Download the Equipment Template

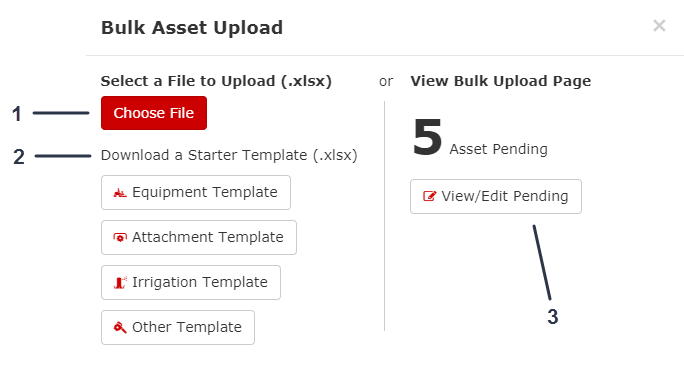click(x=196, y=192)
